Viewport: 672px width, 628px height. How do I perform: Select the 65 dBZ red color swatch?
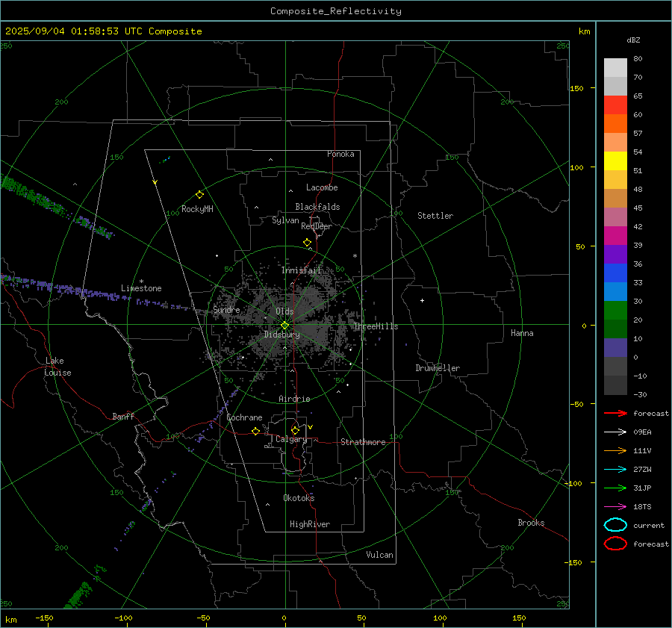(x=615, y=105)
